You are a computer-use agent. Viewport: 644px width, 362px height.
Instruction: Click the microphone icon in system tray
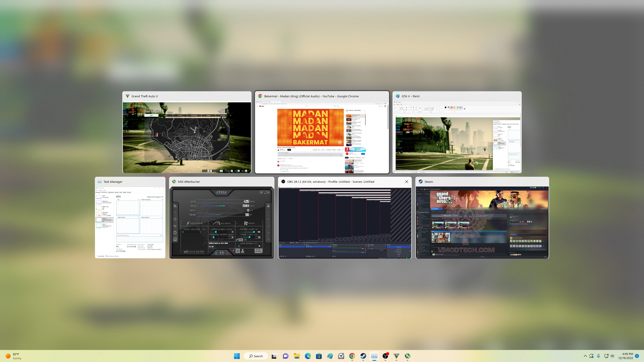[x=598, y=356]
